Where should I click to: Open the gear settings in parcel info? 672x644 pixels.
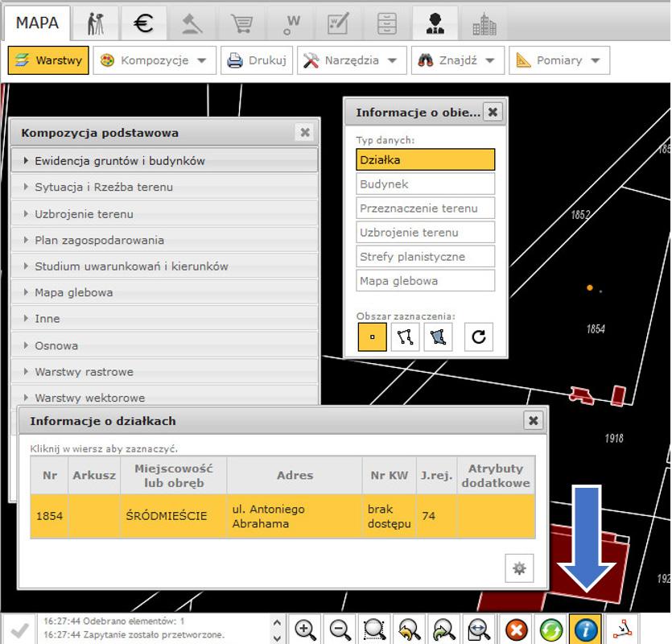point(519,568)
